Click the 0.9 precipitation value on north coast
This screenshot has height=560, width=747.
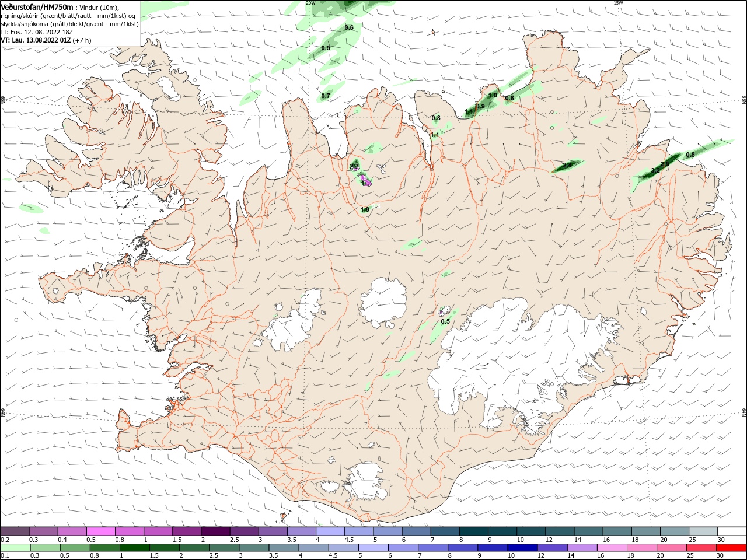pyautogui.click(x=480, y=106)
